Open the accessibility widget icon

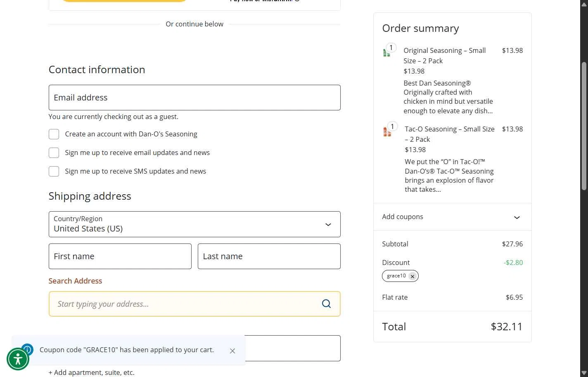(18, 359)
